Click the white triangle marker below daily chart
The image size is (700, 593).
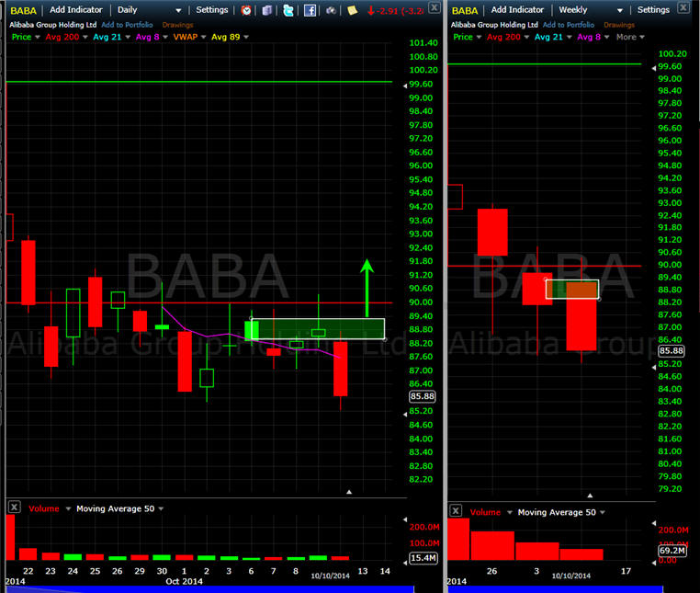349,492
